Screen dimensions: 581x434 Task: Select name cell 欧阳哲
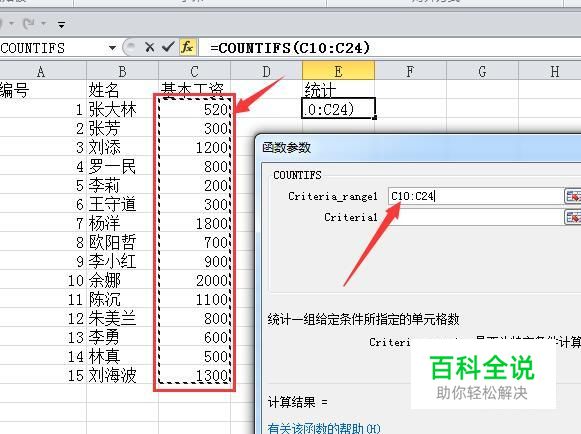click(122, 242)
